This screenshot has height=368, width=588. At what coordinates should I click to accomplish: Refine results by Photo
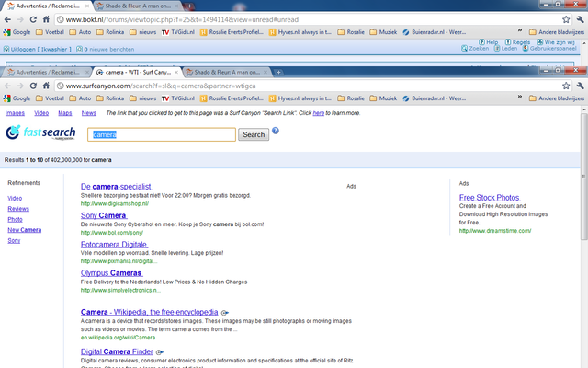pyautogui.click(x=15, y=219)
